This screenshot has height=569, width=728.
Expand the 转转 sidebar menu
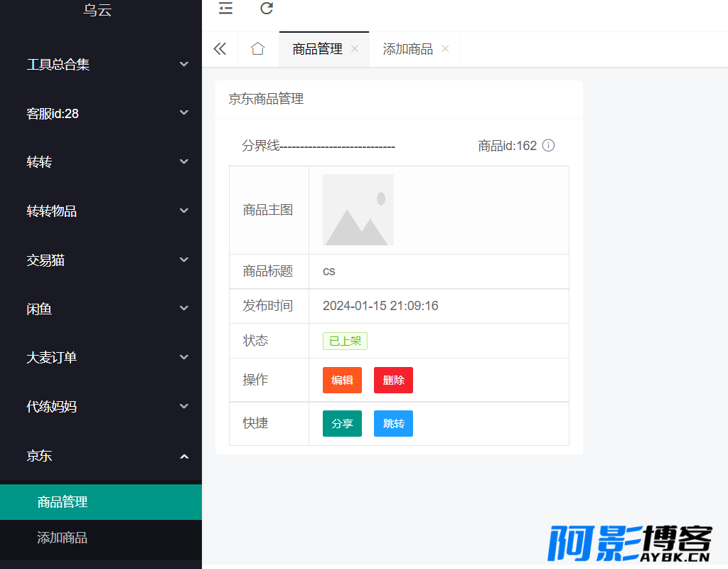pos(101,162)
